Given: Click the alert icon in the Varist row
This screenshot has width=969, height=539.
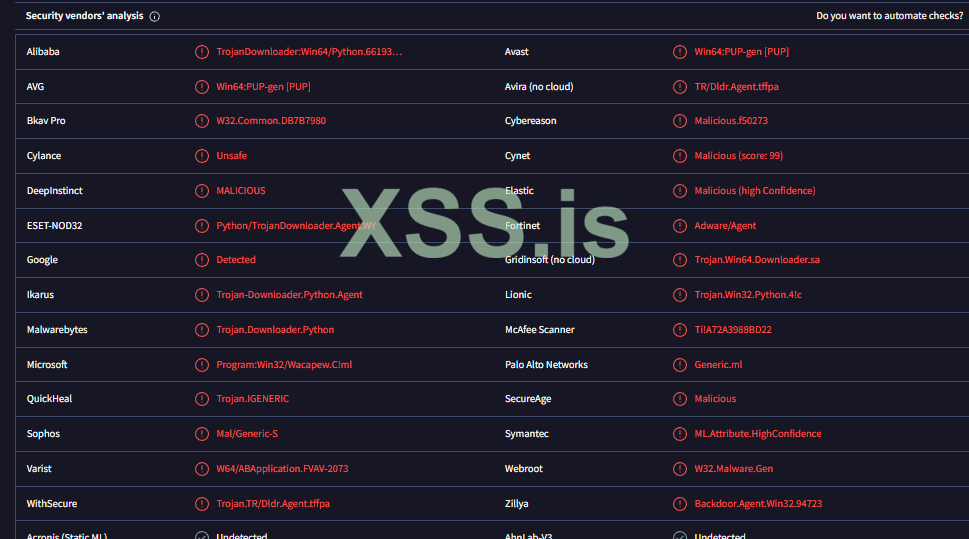Looking at the screenshot, I should (x=201, y=469).
